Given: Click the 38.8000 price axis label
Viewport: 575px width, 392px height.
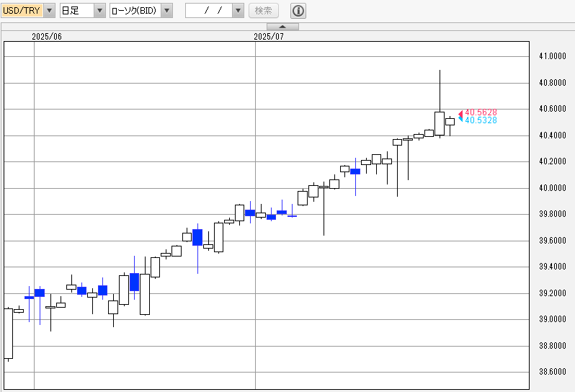Looking at the screenshot, I should [x=553, y=345].
